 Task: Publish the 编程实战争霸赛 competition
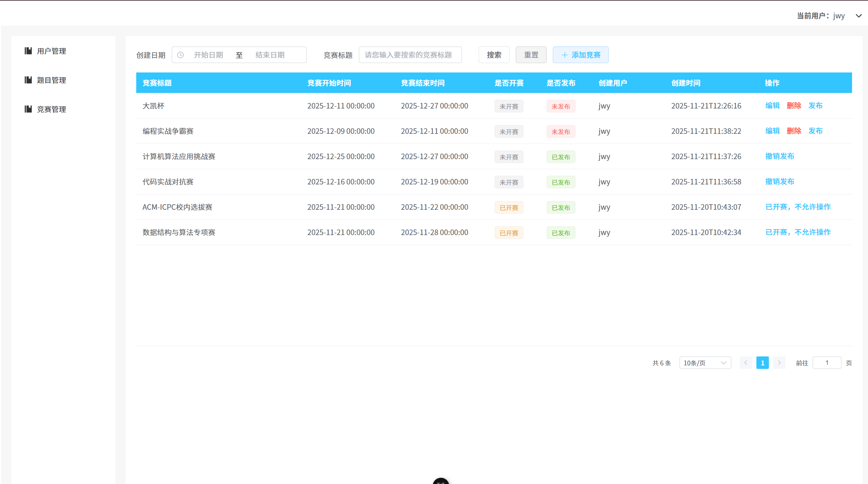click(815, 131)
